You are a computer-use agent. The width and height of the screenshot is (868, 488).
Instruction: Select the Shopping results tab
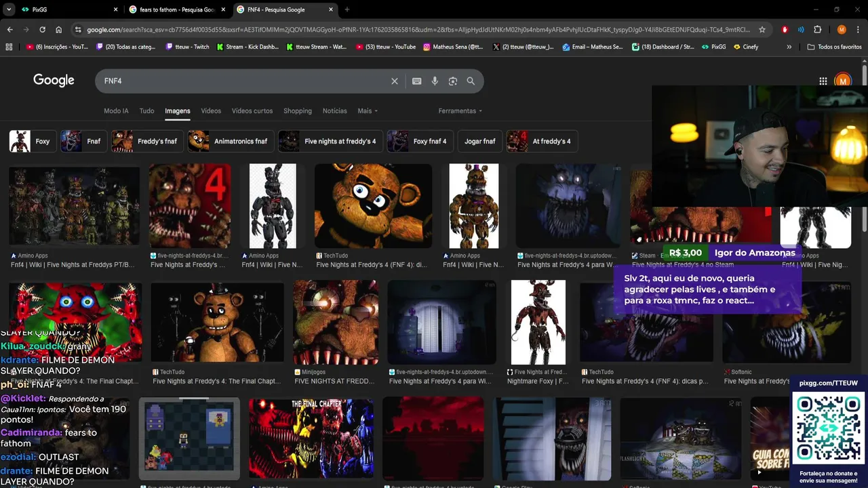tap(298, 111)
